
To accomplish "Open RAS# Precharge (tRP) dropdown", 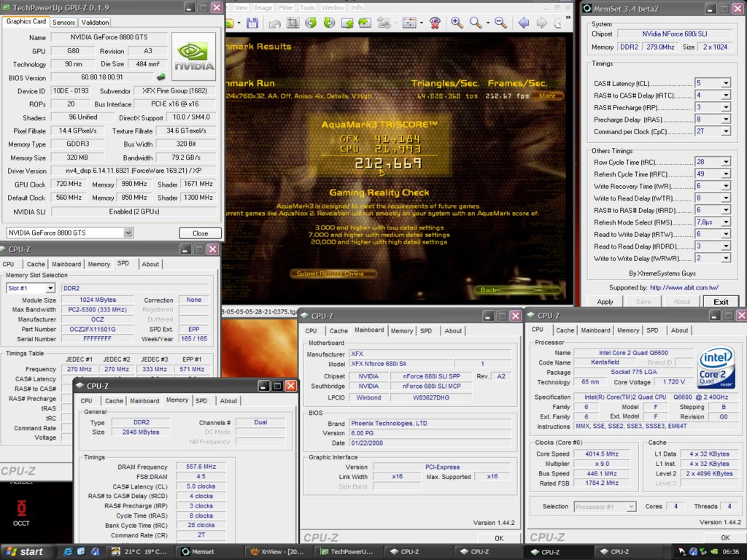I will tap(726, 108).
